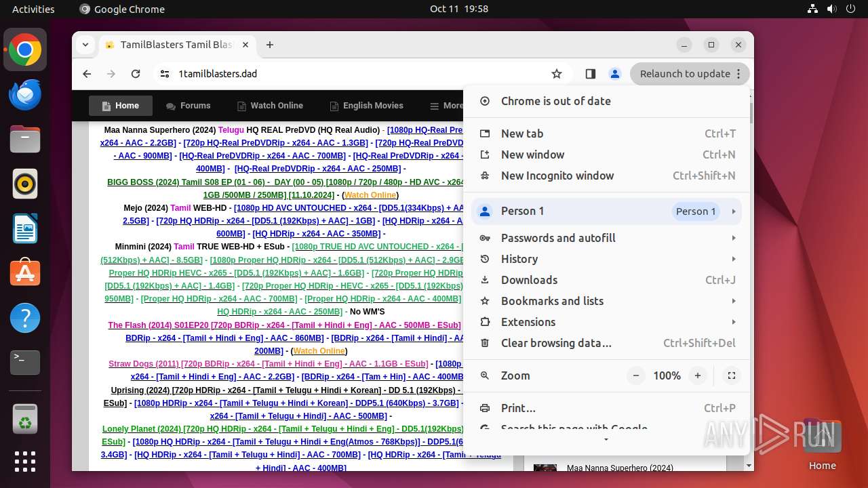This screenshot has height=488, width=868.
Task: Open Minmini 1080p TRUE HD AVC UNTOUCHED link
Action: pos(378,247)
